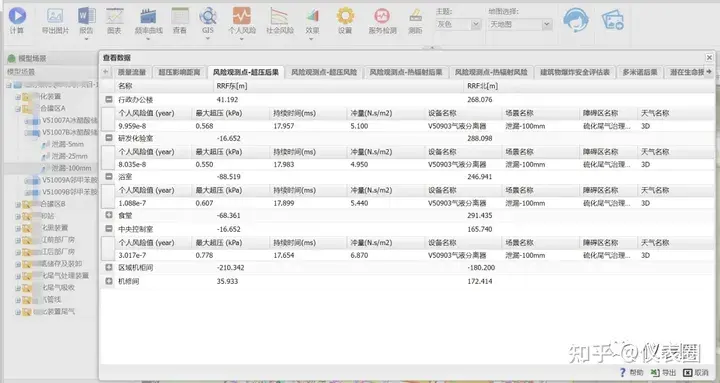Click the 查看 view table icon
The height and width of the screenshot is (383, 720).
(x=180, y=16)
